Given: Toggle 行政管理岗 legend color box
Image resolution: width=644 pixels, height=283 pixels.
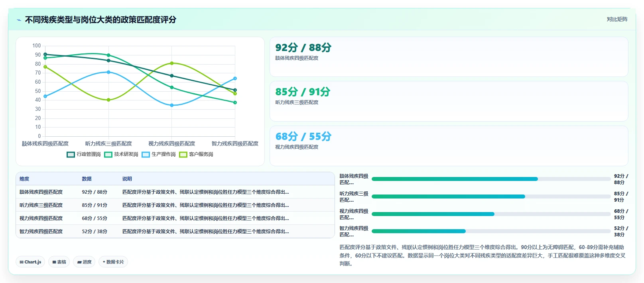Looking at the screenshot, I should pyautogui.click(x=71, y=155).
